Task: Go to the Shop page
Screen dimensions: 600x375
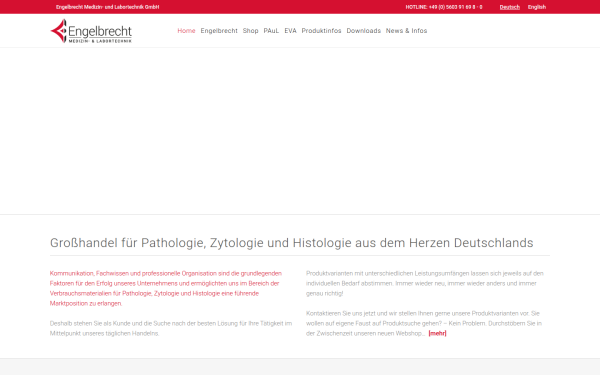Action: tap(250, 31)
